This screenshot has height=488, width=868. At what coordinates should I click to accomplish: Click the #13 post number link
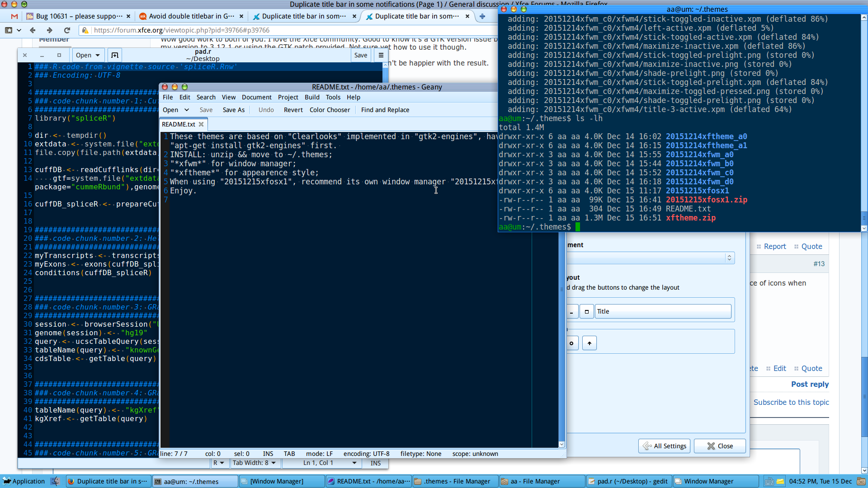(x=819, y=264)
